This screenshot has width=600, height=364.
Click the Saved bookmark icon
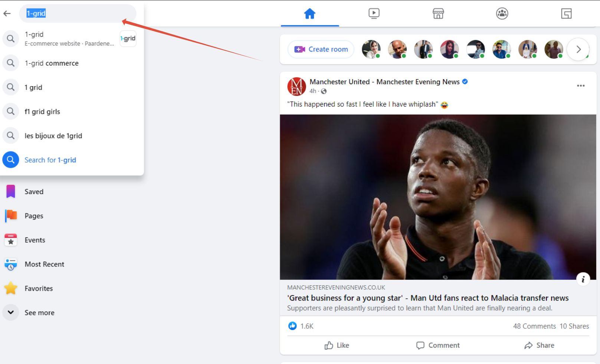[x=11, y=191]
